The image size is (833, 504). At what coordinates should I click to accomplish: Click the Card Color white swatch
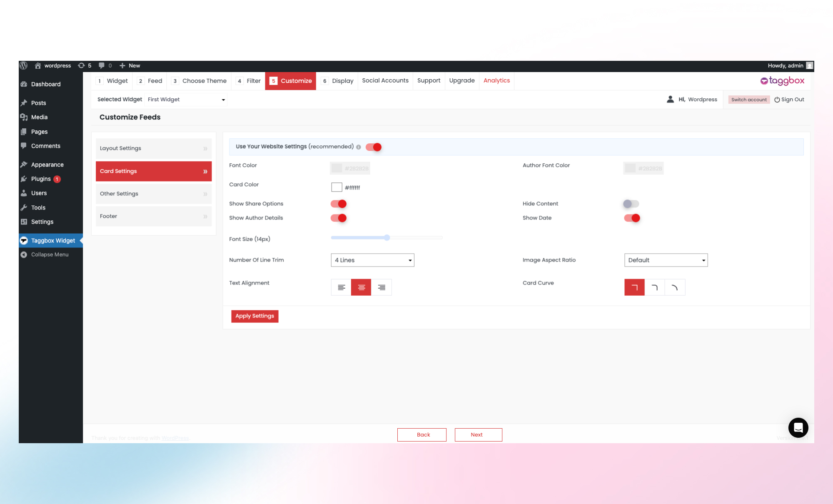[x=337, y=187]
